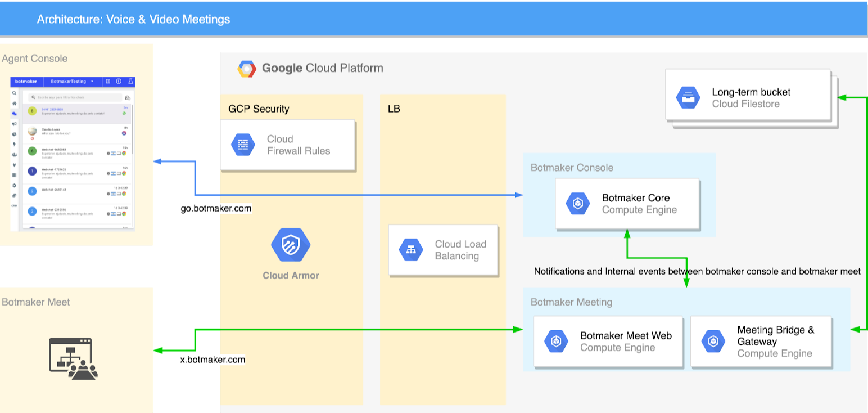Open the Webchat-2310556 conversation

point(76,214)
